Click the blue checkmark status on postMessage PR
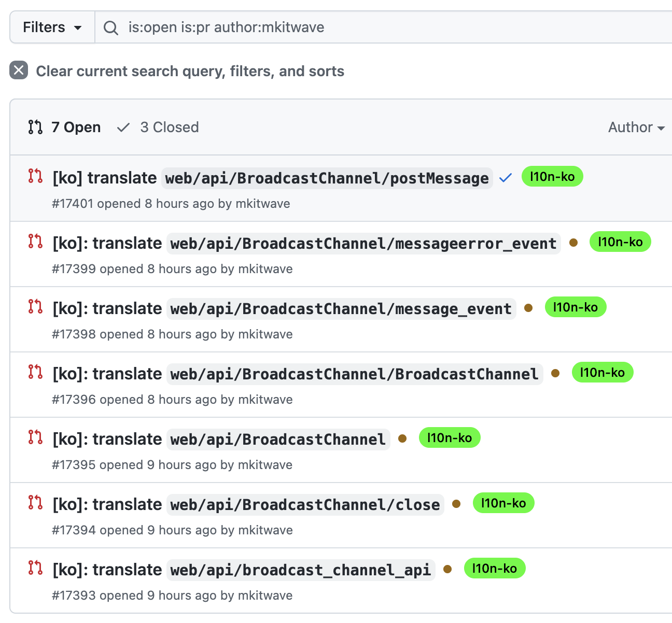The height and width of the screenshot is (623, 672). pos(506,178)
